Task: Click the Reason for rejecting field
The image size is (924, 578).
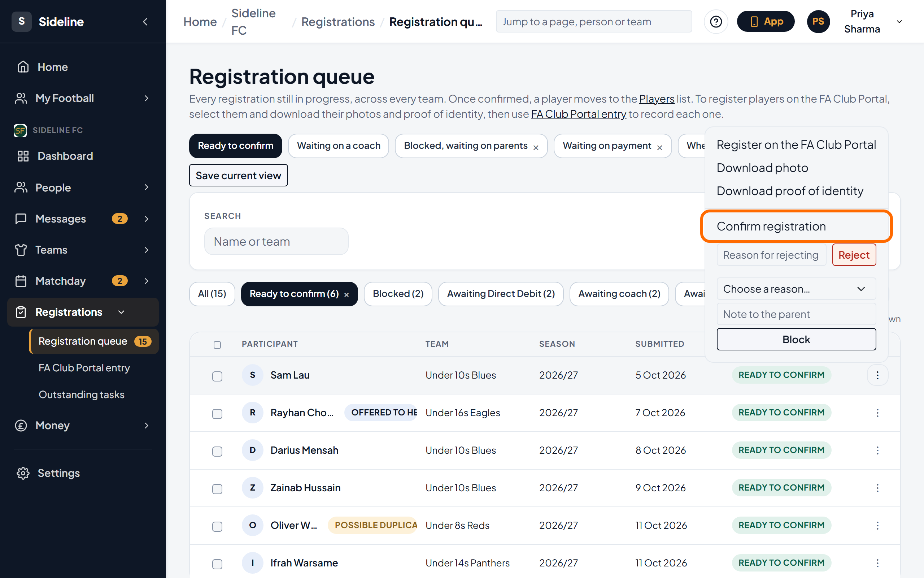Action: (771, 255)
